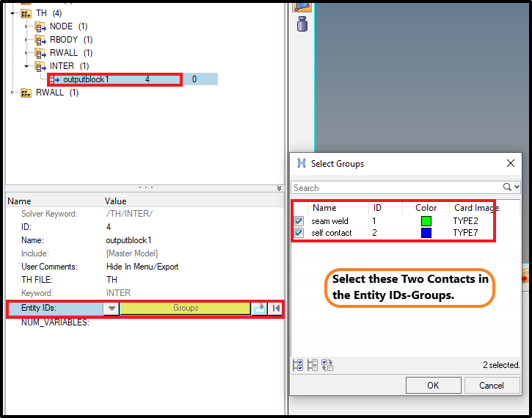The image size is (532, 418).
Task: Click the self contact group name
Action: [x=332, y=234]
